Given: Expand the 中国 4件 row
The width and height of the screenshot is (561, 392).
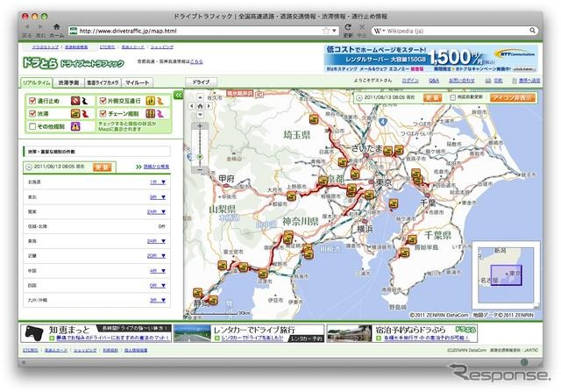Looking at the screenshot, I should pos(96,271).
